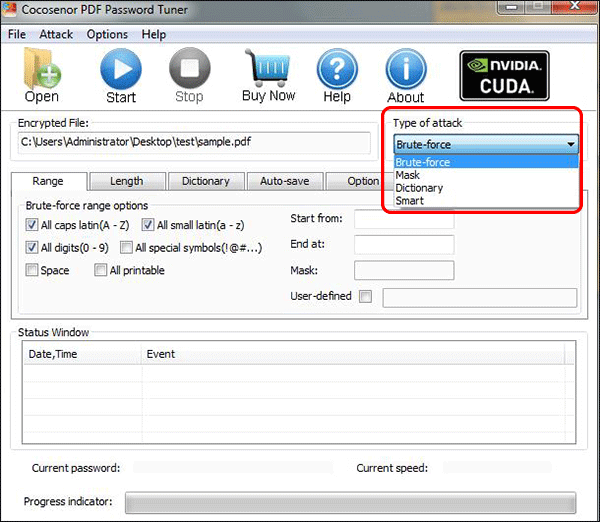Viewport: 600px width, 522px height.
Task: Toggle All small latin(a - z) checkbox
Action: click(148, 225)
